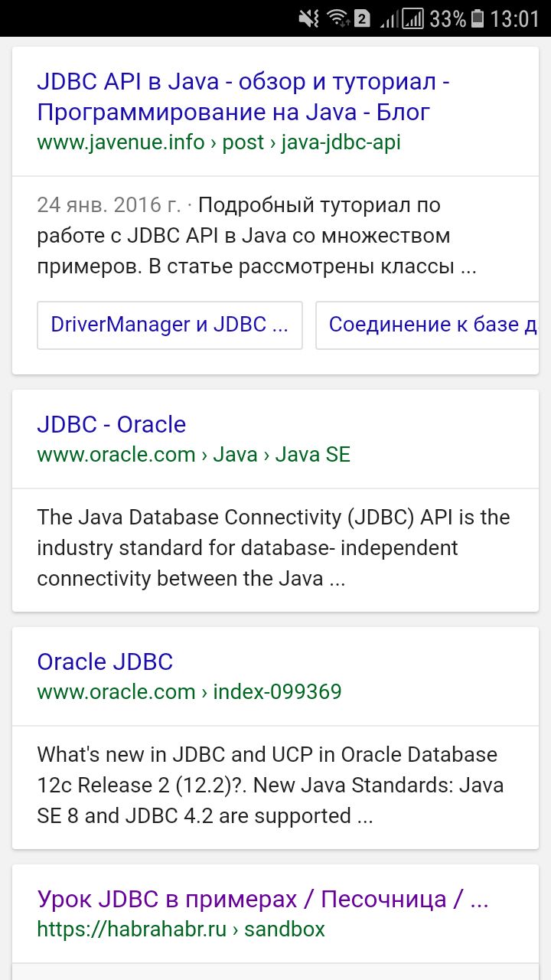Tap the 24 янв. 2016 snippet description
Image resolution: width=551 pixels, height=980 pixels.
click(256, 236)
